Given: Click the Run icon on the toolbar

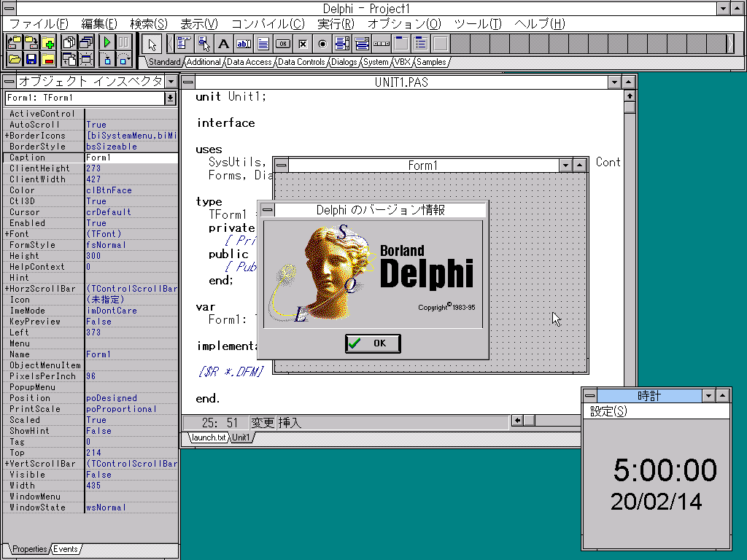Looking at the screenshot, I should (x=106, y=42).
